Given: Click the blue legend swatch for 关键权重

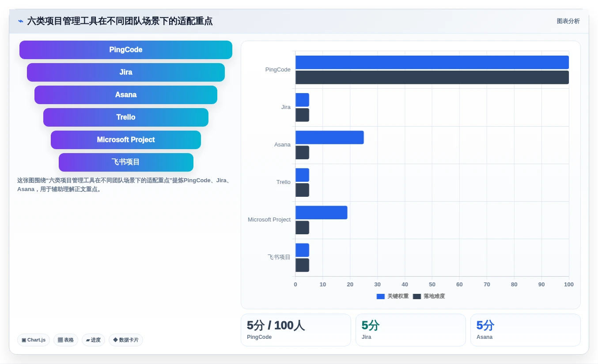Looking at the screenshot, I should [381, 296].
